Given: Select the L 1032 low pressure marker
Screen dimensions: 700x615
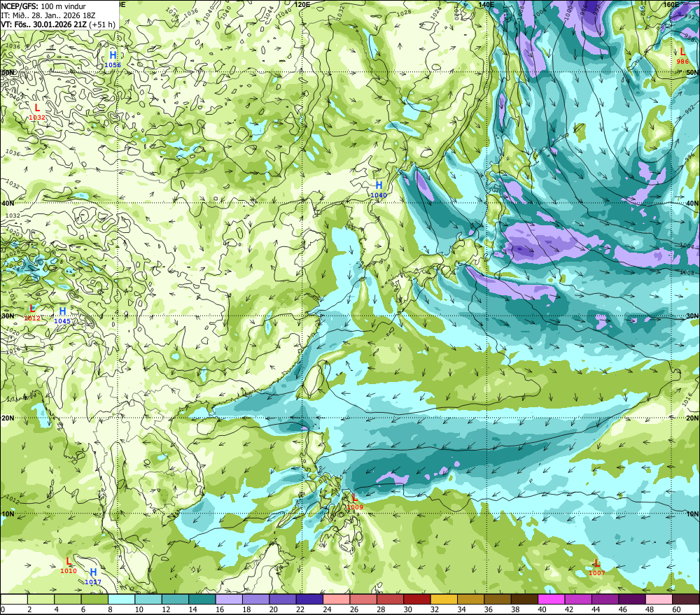Looking at the screenshot, I should [37, 111].
